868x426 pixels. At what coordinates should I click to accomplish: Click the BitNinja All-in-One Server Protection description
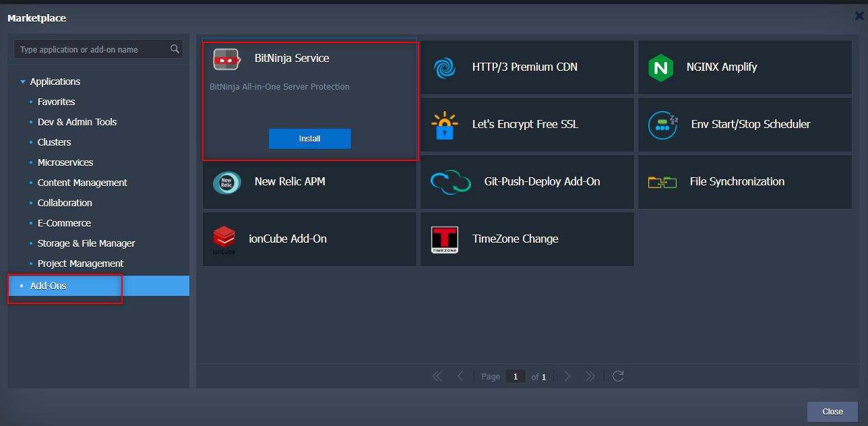click(x=280, y=87)
